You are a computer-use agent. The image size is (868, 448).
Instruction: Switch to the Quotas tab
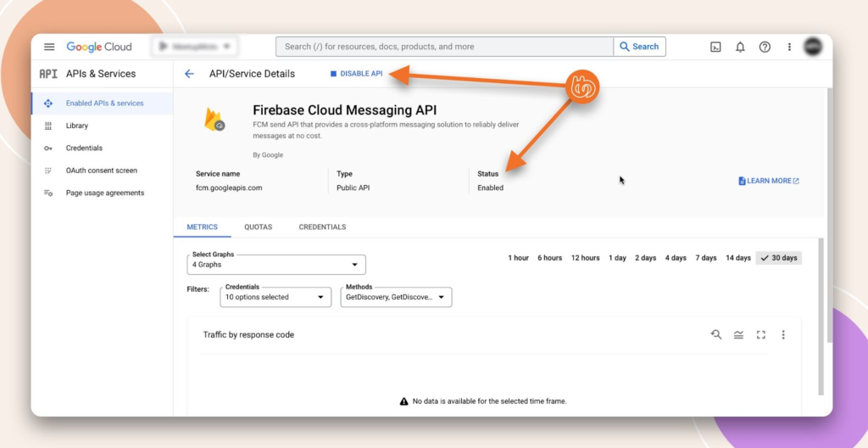click(x=258, y=227)
